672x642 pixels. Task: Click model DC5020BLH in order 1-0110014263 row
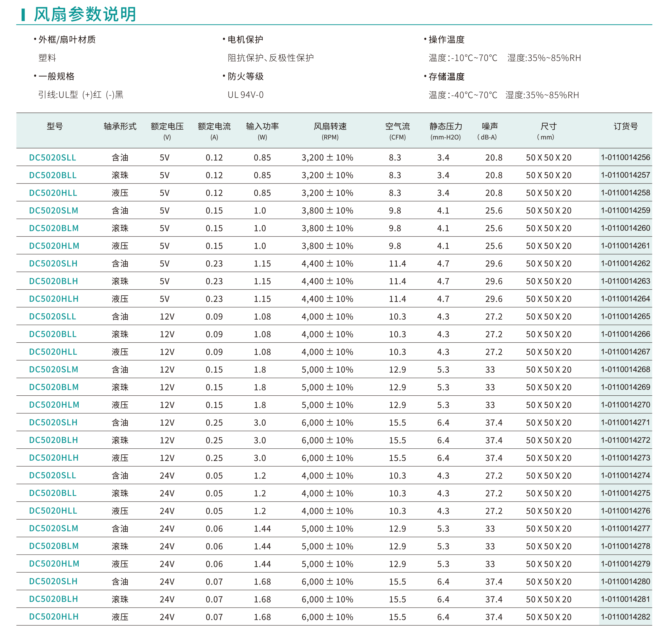click(x=53, y=281)
